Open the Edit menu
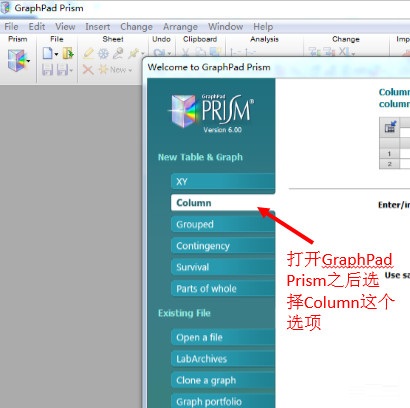The image size is (410, 408). pyautogui.click(x=37, y=27)
